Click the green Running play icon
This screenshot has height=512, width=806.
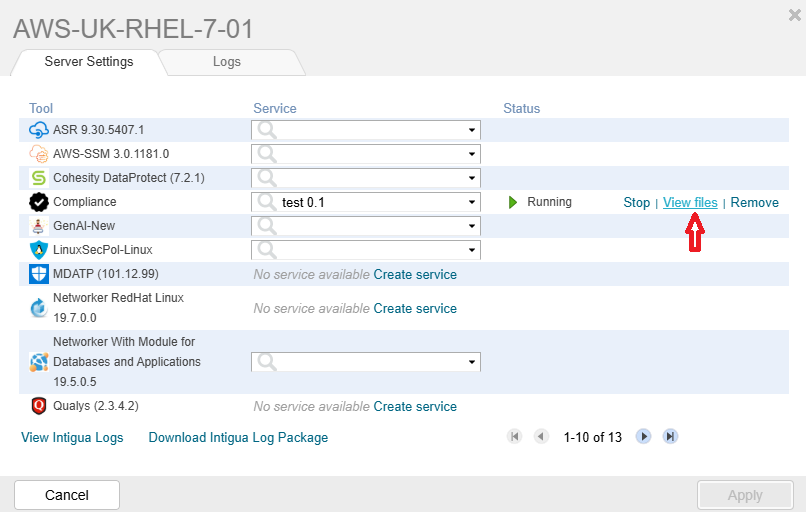click(512, 202)
